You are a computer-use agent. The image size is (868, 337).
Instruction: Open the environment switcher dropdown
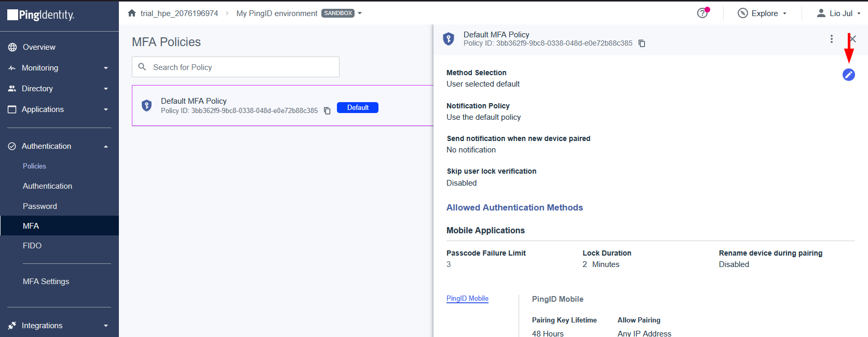pyautogui.click(x=360, y=13)
